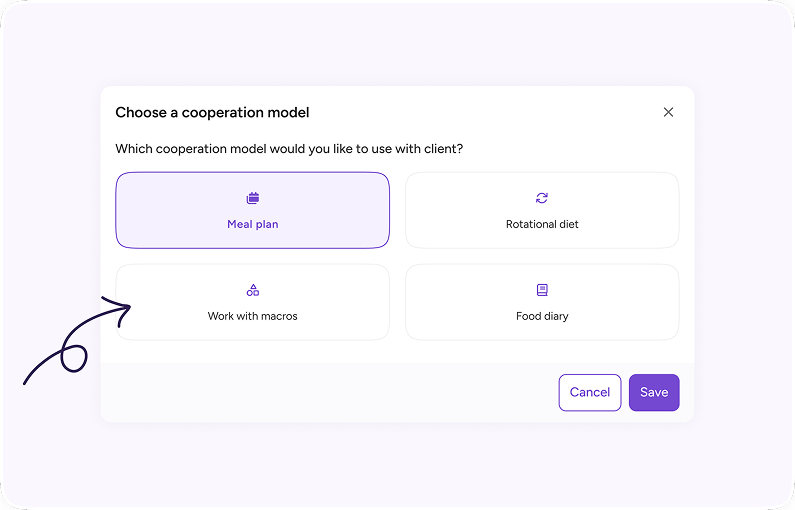This screenshot has height=510, width=795.
Task: Click the calendar icon above Meal plan
Action: click(252, 198)
